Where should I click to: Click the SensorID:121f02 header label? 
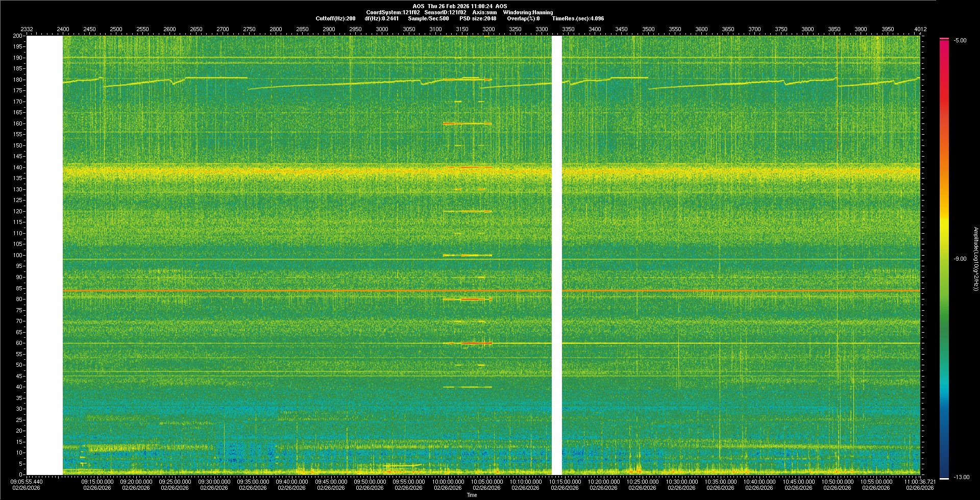[x=445, y=12]
